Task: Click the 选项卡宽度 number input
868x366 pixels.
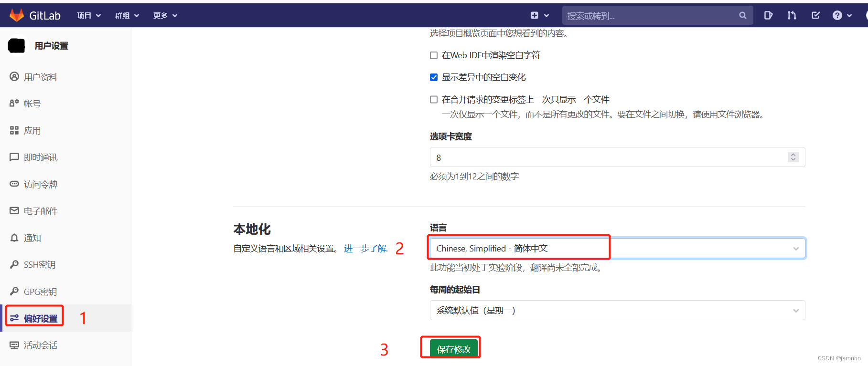Action: pyautogui.click(x=617, y=157)
